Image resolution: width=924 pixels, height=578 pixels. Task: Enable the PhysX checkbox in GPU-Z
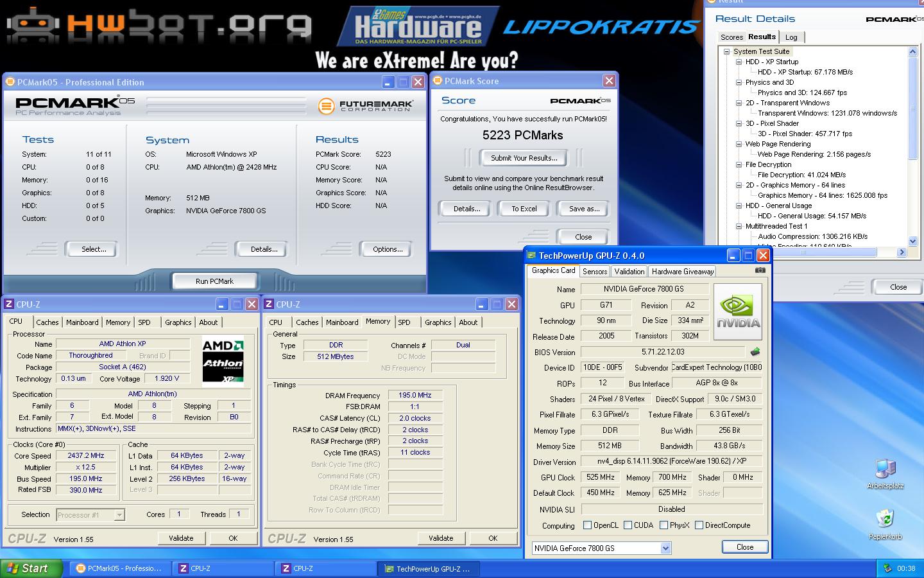coord(663,525)
